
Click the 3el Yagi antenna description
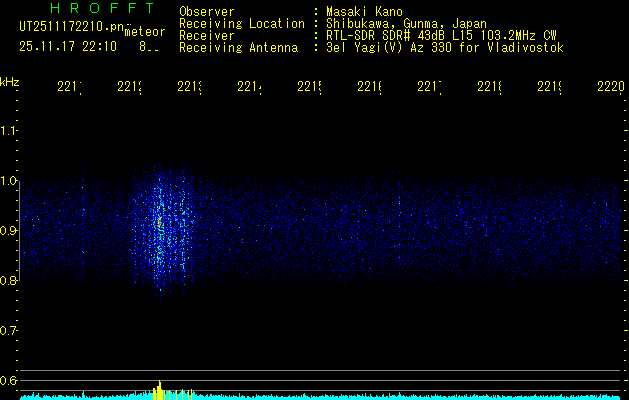[445, 48]
